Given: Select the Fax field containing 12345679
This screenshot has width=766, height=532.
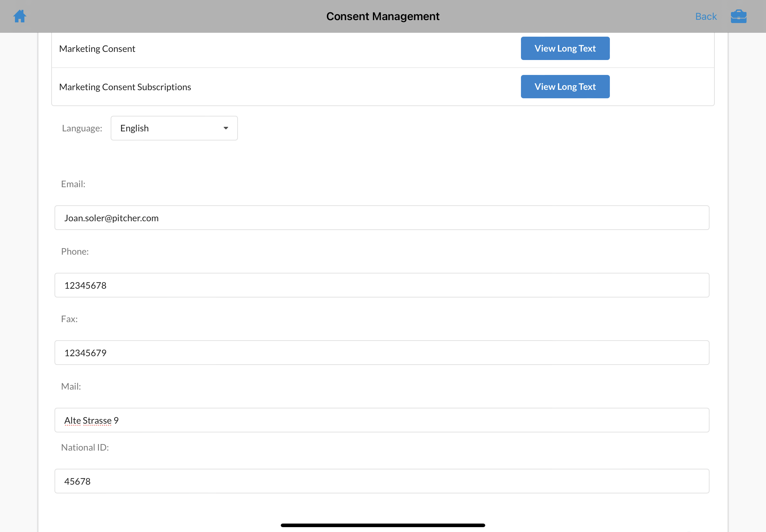Looking at the screenshot, I should (381, 353).
